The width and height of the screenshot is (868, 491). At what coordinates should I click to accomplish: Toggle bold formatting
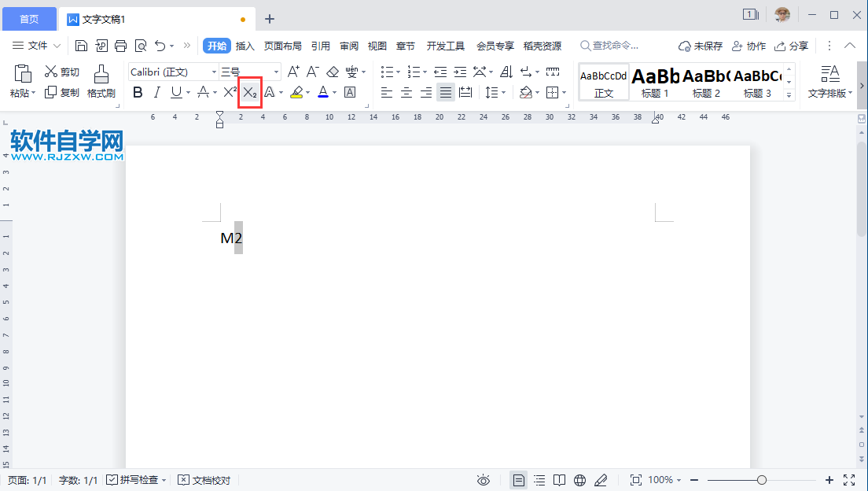coord(138,92)
